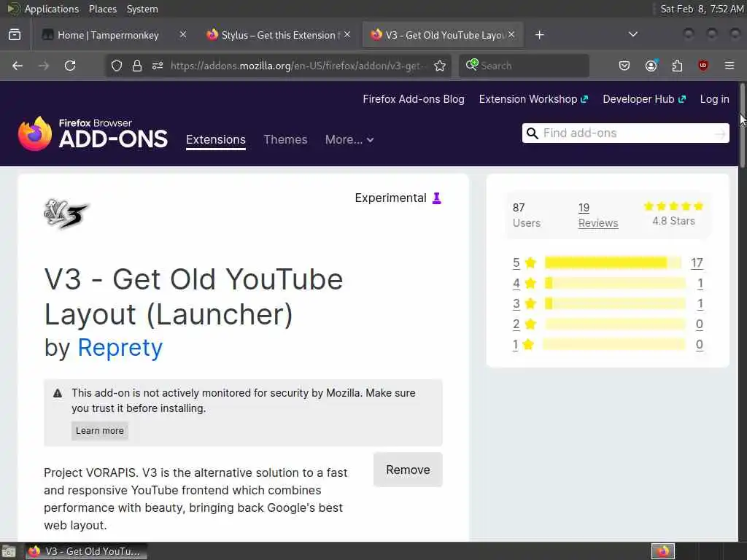
Task: Click the V3 window in bottom taskbar
Action: click(86, 551)
